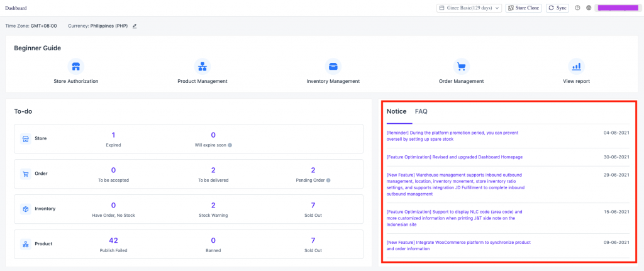The image size is (644, 271).
Task: Open the language globe icon
Action: point(589,8)
